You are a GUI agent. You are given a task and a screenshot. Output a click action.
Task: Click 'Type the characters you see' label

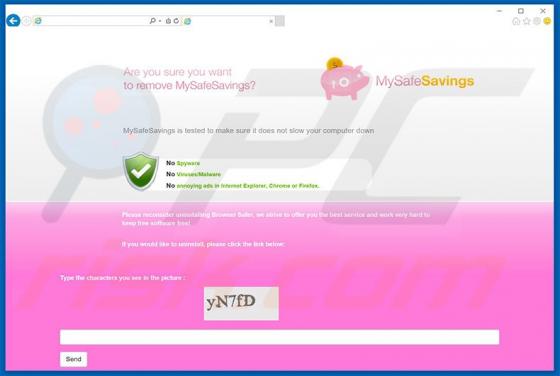[122, 278]
